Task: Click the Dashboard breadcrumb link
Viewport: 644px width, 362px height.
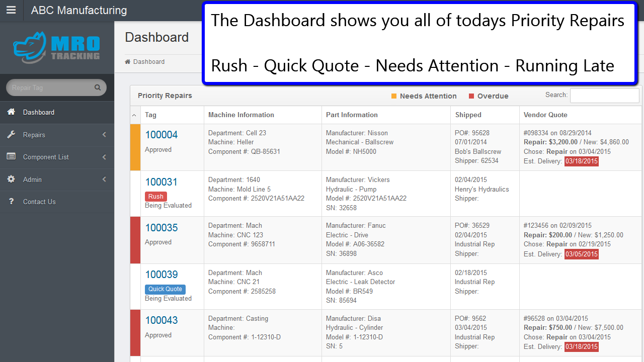Action: click(149, 62)
